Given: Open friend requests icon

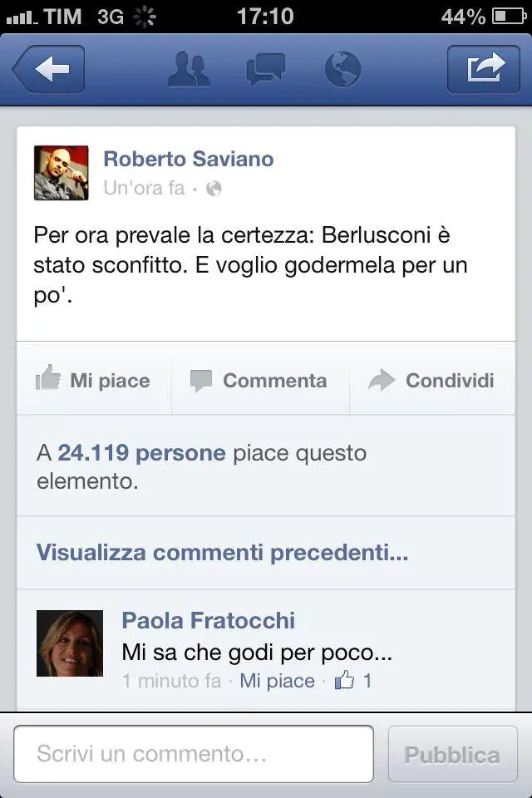Looking at the screenshot, I should tap(189, 69).
